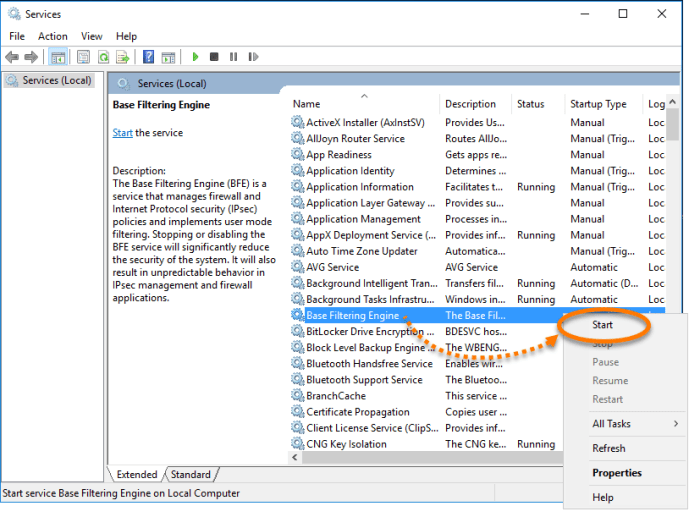Select BitLocker Drive Encryption service
This screenshot has width=700, height=517.
point(426,331)
